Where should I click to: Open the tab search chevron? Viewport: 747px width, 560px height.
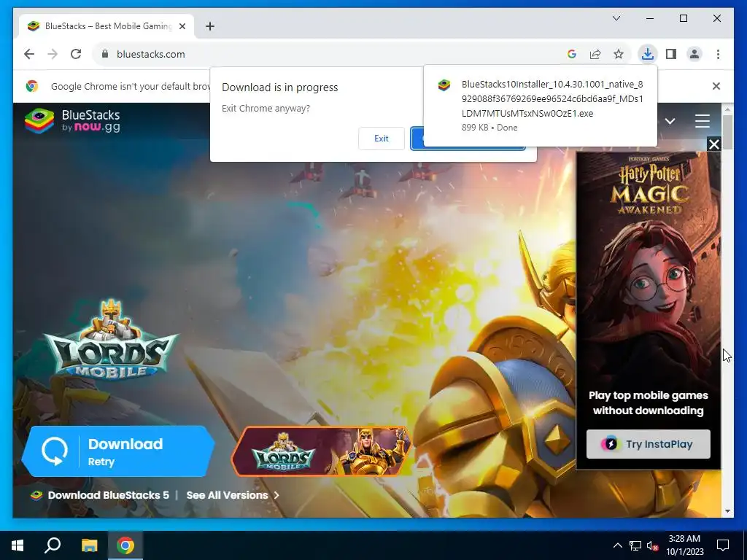616,18
